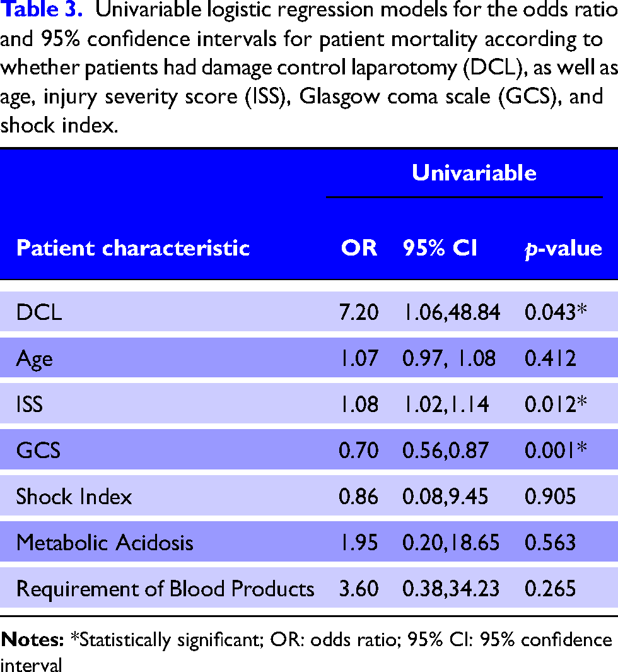This screenshot has height=672, width=618.
Task: Click the ISS p-value 0.012*
Action: coord(556,404)
